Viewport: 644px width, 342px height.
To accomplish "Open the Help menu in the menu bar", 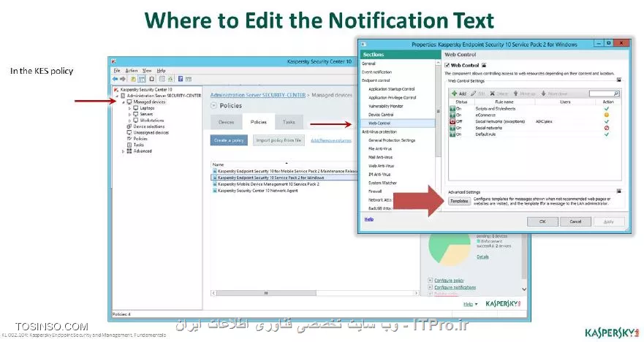I will point(161,71).
